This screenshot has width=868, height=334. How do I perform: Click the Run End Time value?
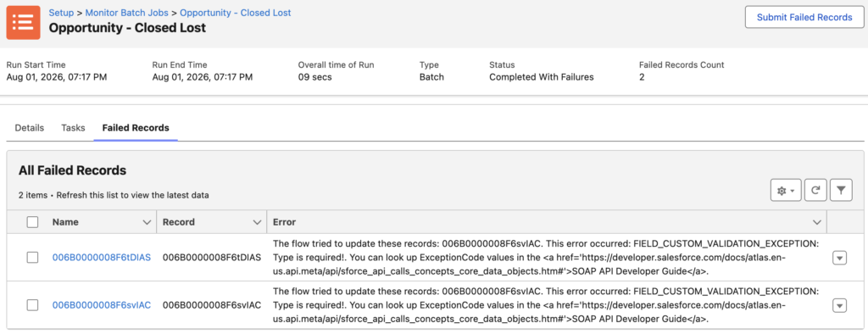(203, 77)
